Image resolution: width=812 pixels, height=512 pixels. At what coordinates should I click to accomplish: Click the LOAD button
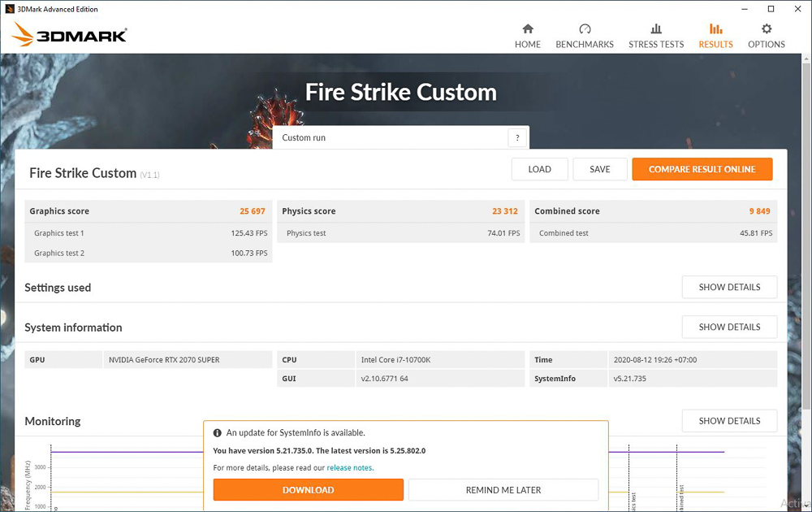[x=540, y=170]
